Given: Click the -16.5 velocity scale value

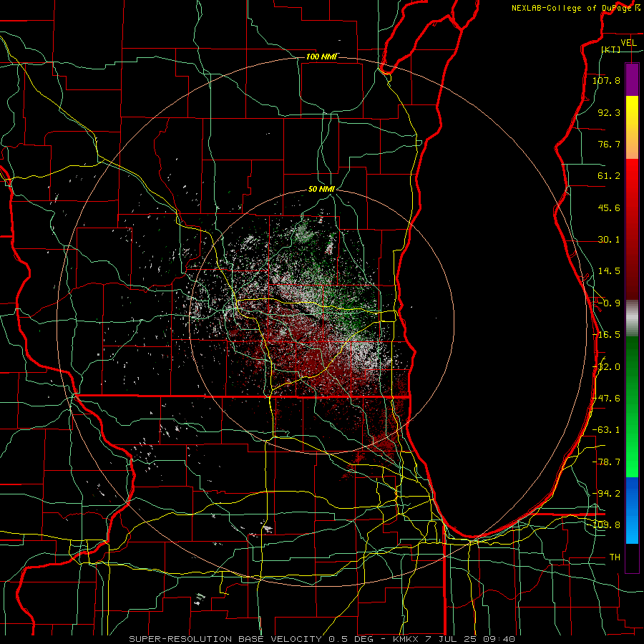Looking at the screenshot, I should pos(606,335).
